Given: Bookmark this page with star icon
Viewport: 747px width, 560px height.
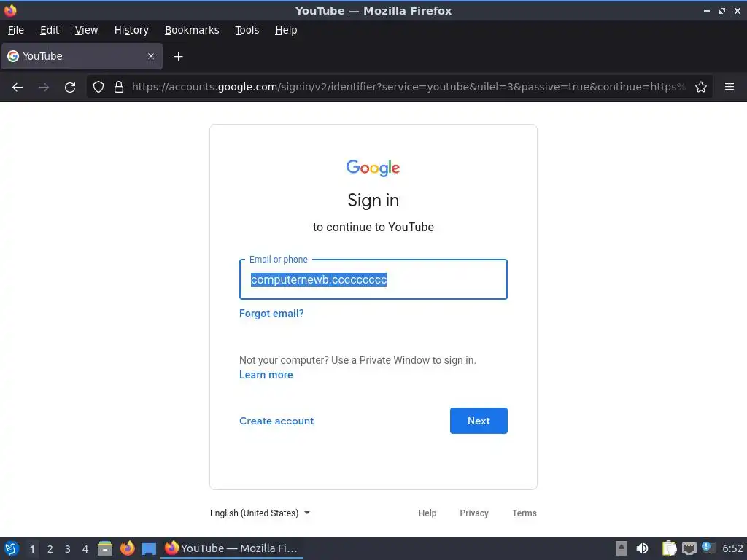Looking at the screenshot, I should (x=701, y=87).
